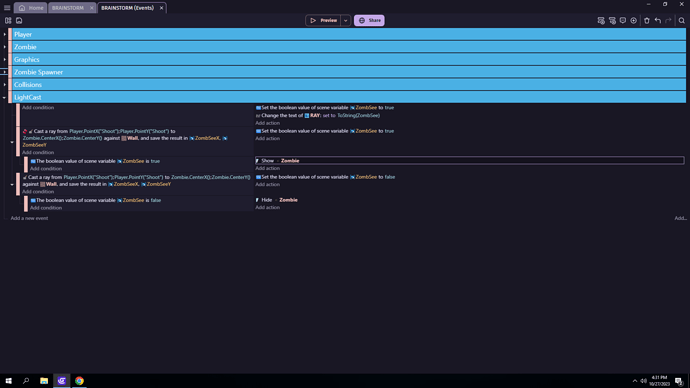Click the Redo arrow icon
Screen dimensions: 690x388
click(x=668, y=21)
